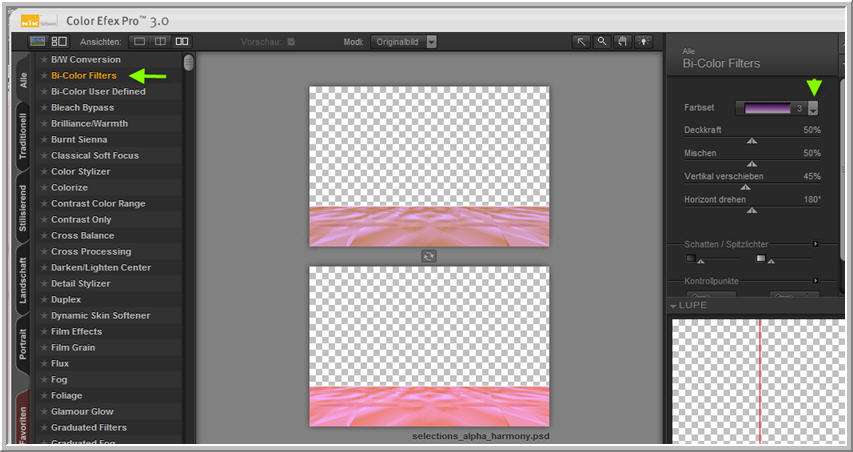Select the Film Effects filter
This screenshot has height=452, width=853.
76,331
